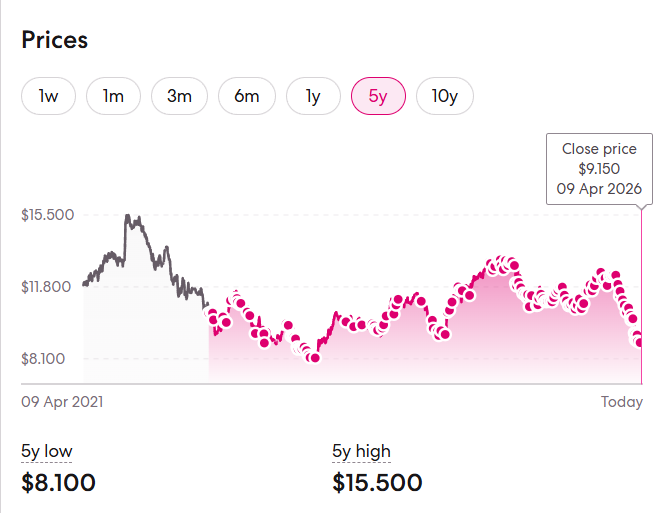Image resolution: width=662 pixels, height=513 pixels.
Task: Click the underlined 5y high label
Action: [x=361, y=451]
